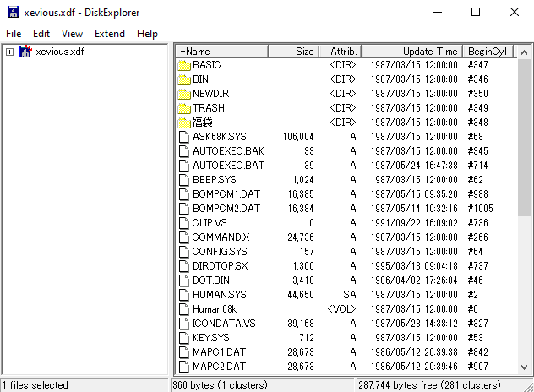This screenshot has width=534, height=392.
Task: Open the Extend menu
Action: tap(110, 34)
